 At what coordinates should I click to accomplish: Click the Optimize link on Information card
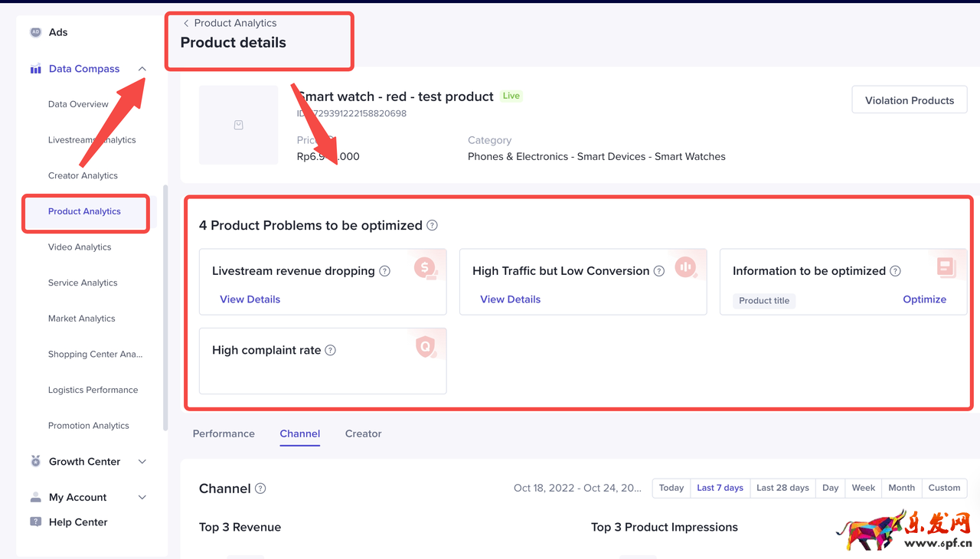point(924,299)
